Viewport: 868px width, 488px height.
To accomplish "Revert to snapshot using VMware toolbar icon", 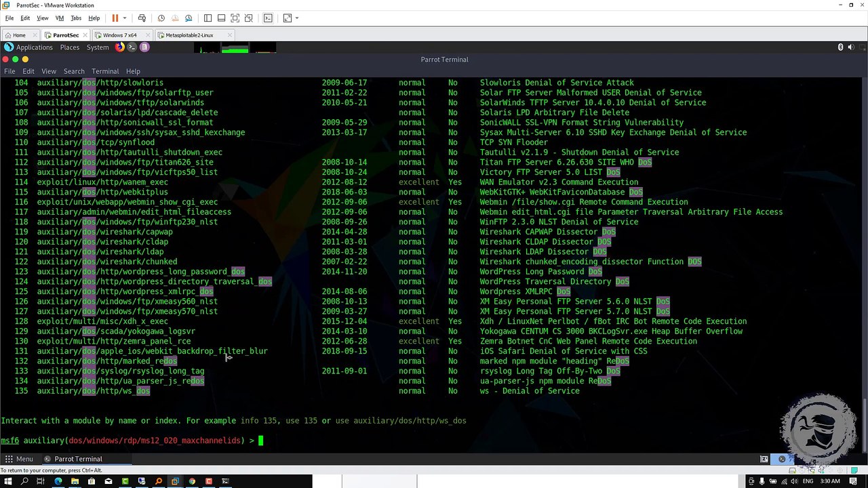I will point(175,18).
